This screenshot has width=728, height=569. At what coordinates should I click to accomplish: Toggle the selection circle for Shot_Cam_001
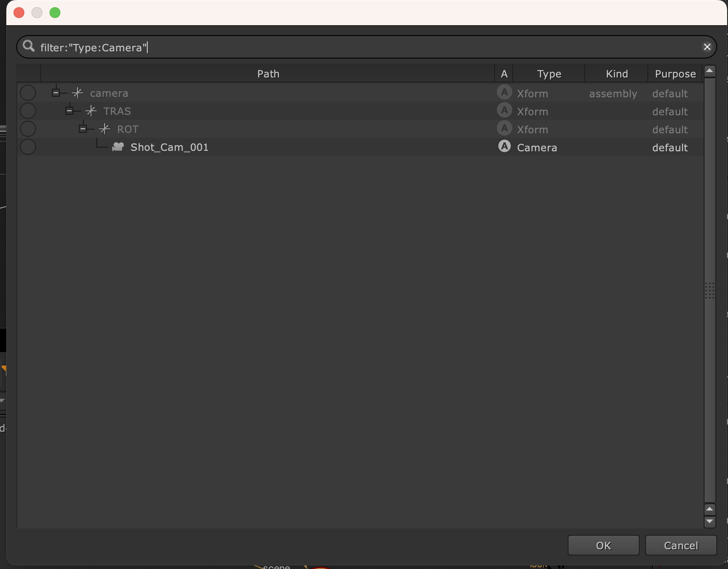tap(28, 147)
